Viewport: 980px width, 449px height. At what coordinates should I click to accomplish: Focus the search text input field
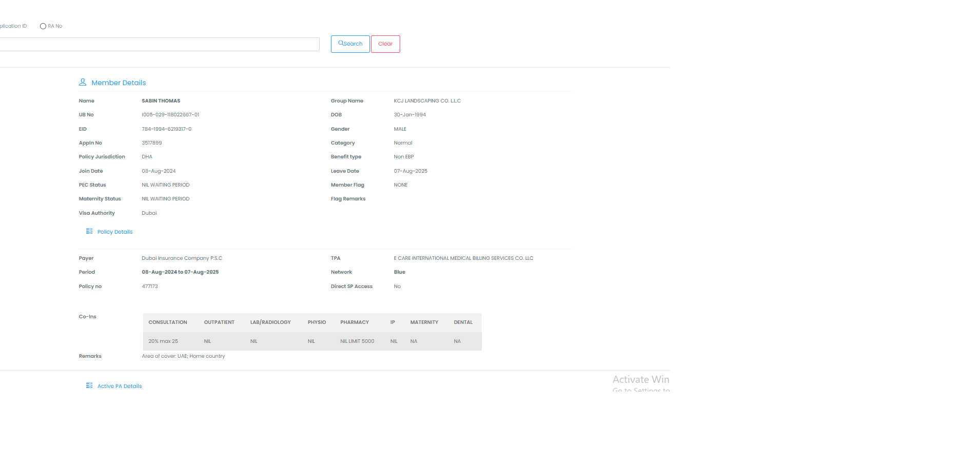click(x=159, y=44)
